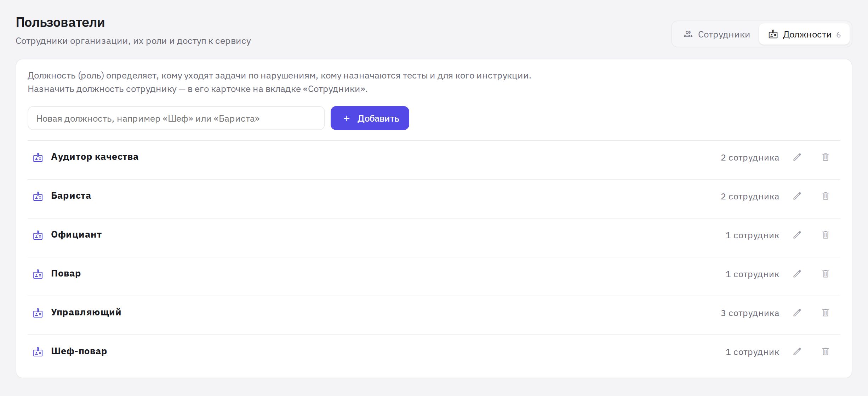Edit the Управляющий position

click(797, 313)
